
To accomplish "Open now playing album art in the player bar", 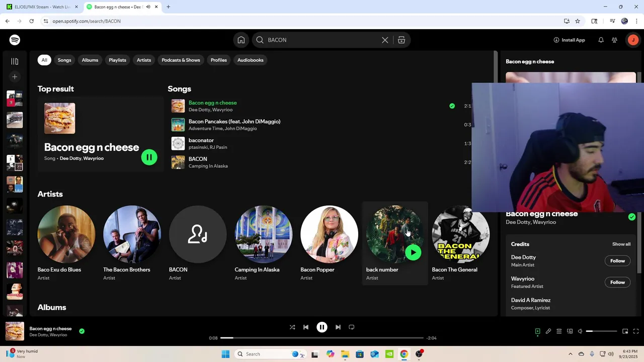I will [15, 331].
